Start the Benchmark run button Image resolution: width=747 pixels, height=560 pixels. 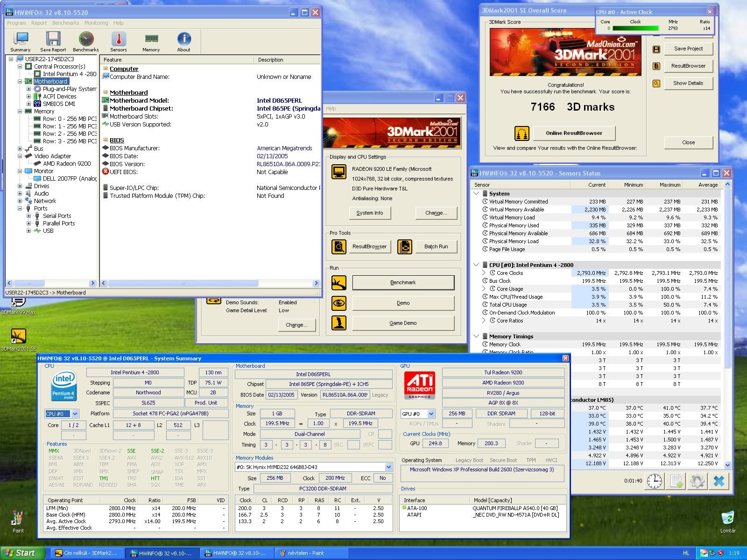click(x=403, y=283)
